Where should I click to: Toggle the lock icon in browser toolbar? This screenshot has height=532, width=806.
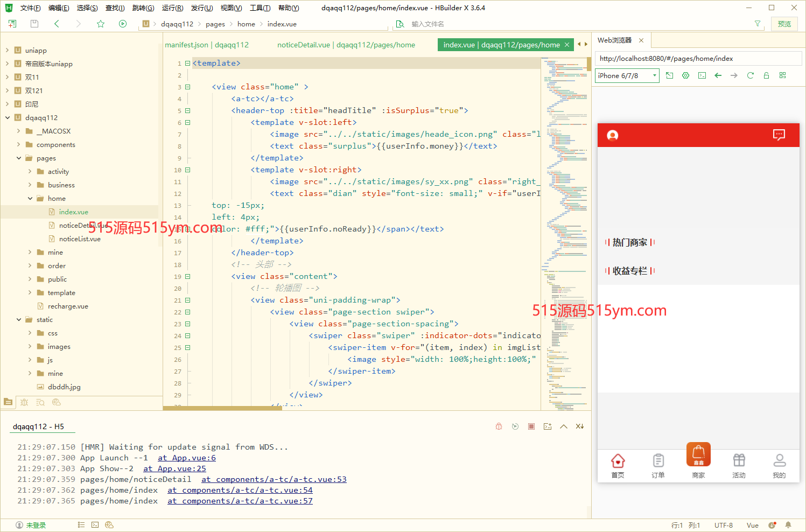click(766, 75)
